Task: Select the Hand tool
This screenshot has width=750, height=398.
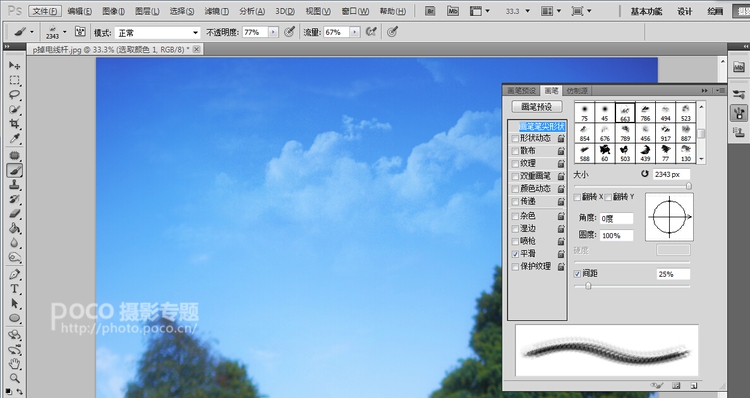Action: 14,364
